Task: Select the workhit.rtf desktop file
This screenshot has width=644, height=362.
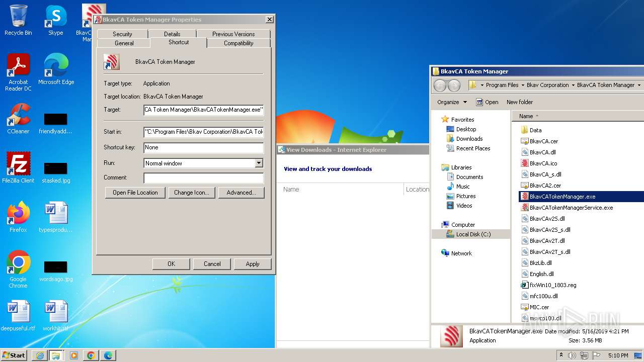Action: pyautogui.click(x=55, y=316)
